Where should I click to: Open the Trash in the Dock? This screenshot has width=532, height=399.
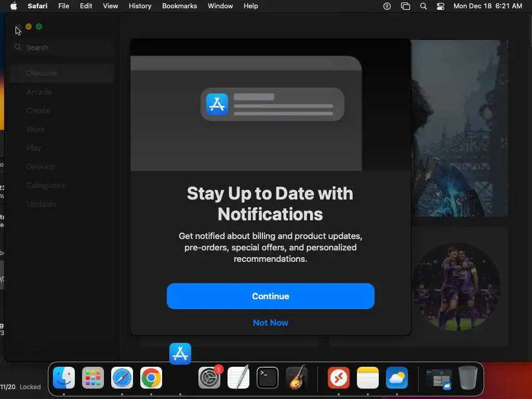point(468,378)
